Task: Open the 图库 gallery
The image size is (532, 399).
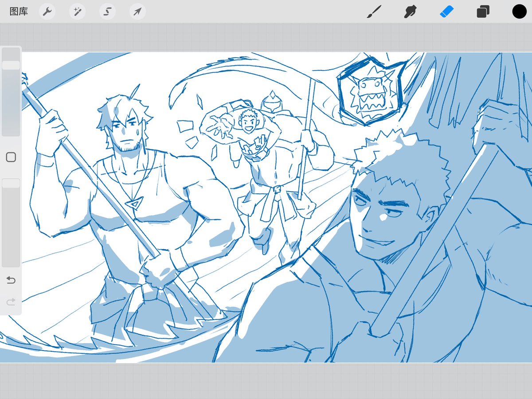Action: coord(19,12)
